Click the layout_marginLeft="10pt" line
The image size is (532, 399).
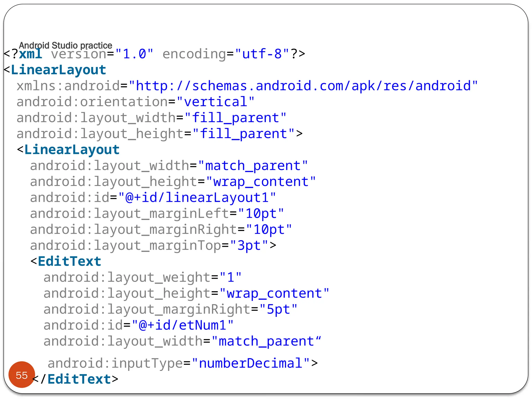coord(157,214)
